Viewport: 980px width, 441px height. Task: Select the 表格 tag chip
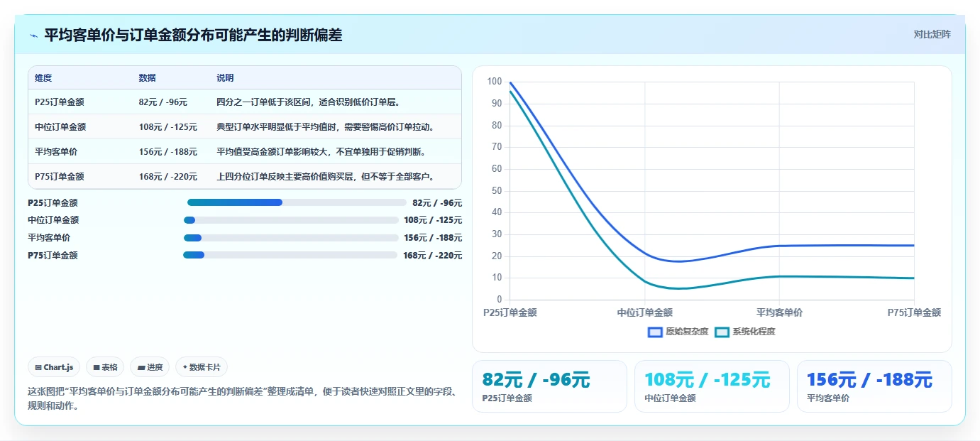[105, 367]
